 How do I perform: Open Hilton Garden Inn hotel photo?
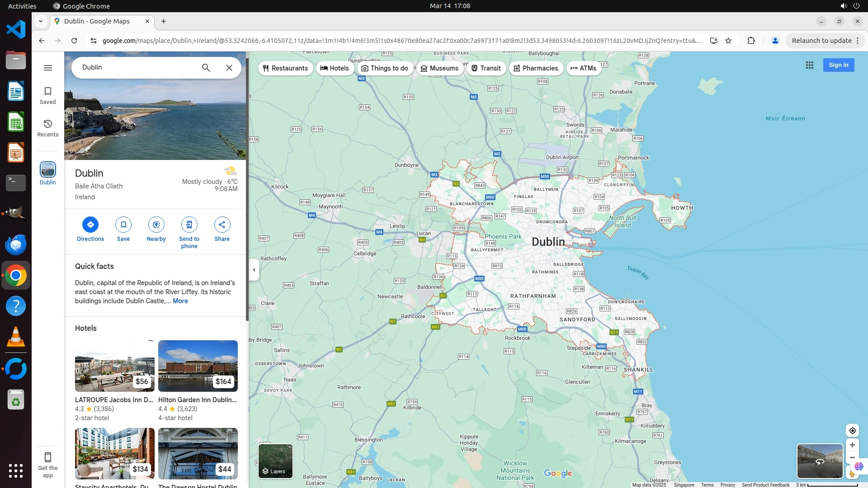click(198, 366)
